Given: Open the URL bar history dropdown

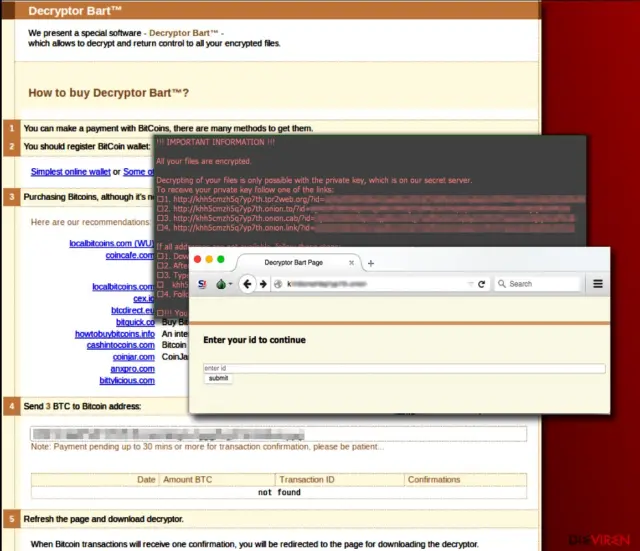Looking at the screenshot, I should tap(471, 284).
